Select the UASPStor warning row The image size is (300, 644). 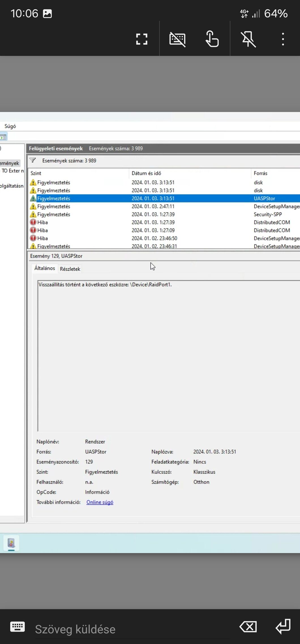coord(164,198)
